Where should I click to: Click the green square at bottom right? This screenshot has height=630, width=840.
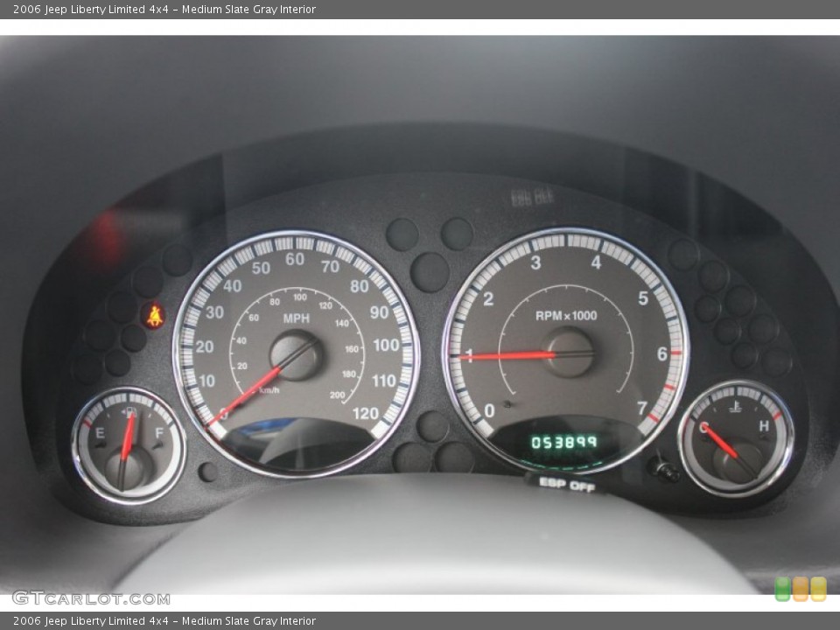point(782,589)
